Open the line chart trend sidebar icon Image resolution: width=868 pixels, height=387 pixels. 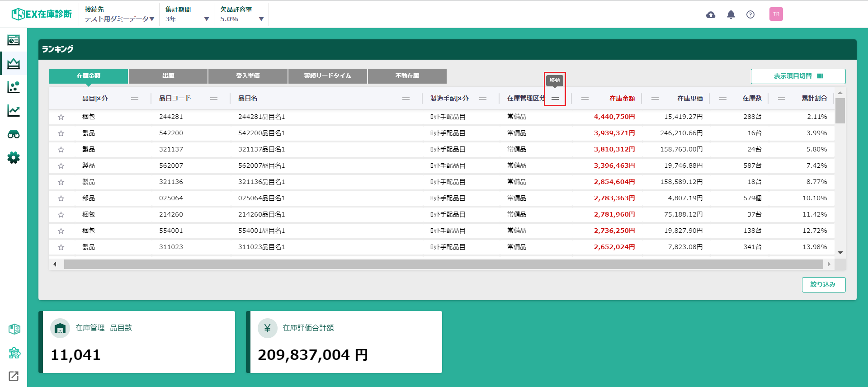tap(14, 111)
